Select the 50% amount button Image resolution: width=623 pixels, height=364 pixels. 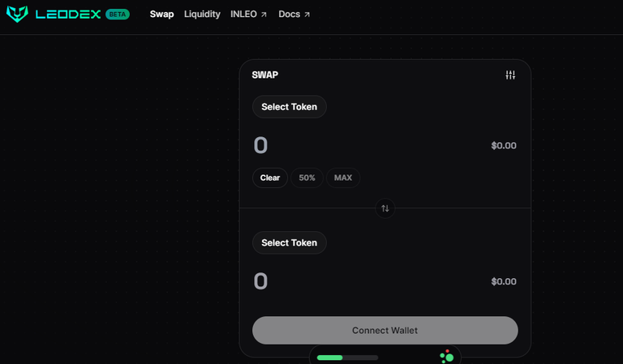point(307,178)
